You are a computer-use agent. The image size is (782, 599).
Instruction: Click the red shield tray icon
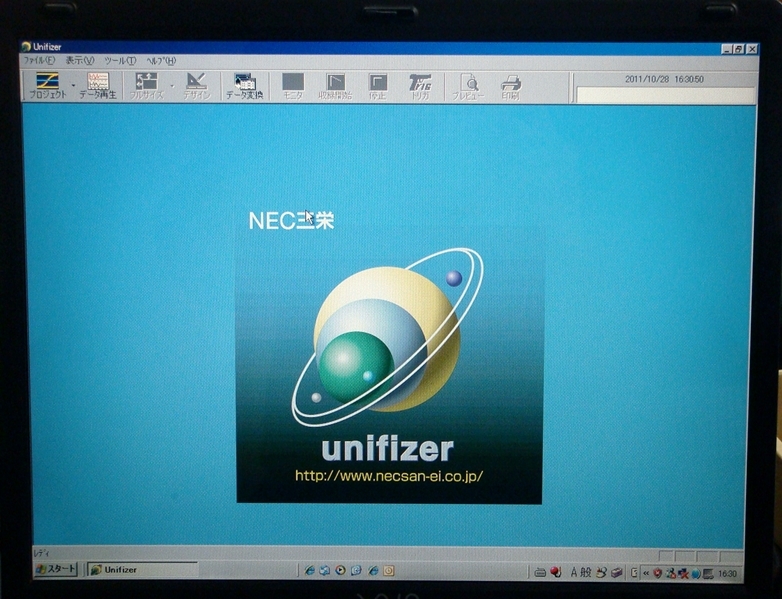click(x=658, y=574)
